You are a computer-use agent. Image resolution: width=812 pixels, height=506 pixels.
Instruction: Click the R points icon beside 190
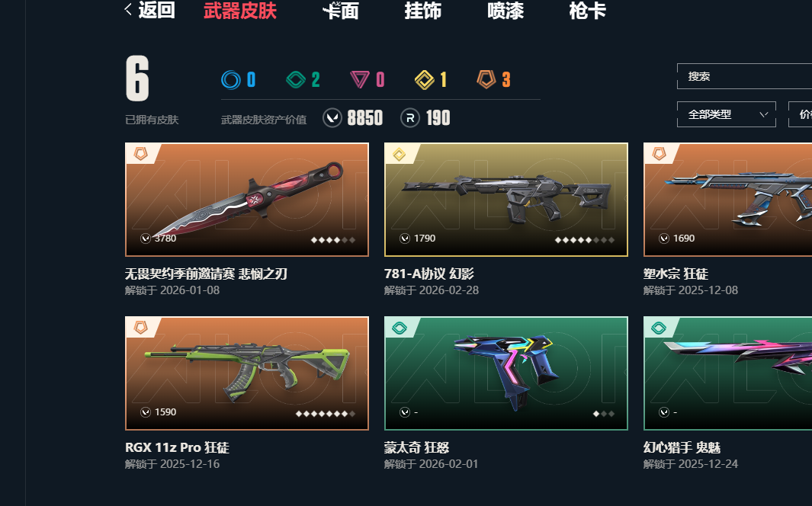(409, 118)
